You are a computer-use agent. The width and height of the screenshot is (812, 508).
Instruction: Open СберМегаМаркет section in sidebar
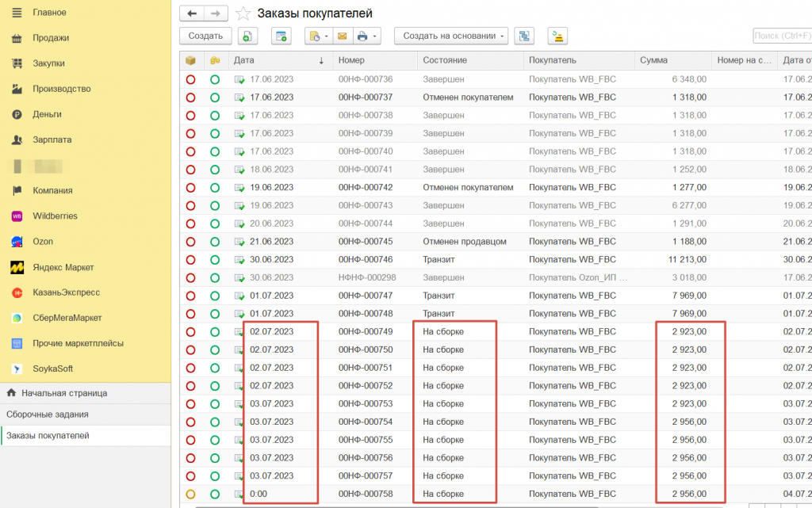[67, 318]
